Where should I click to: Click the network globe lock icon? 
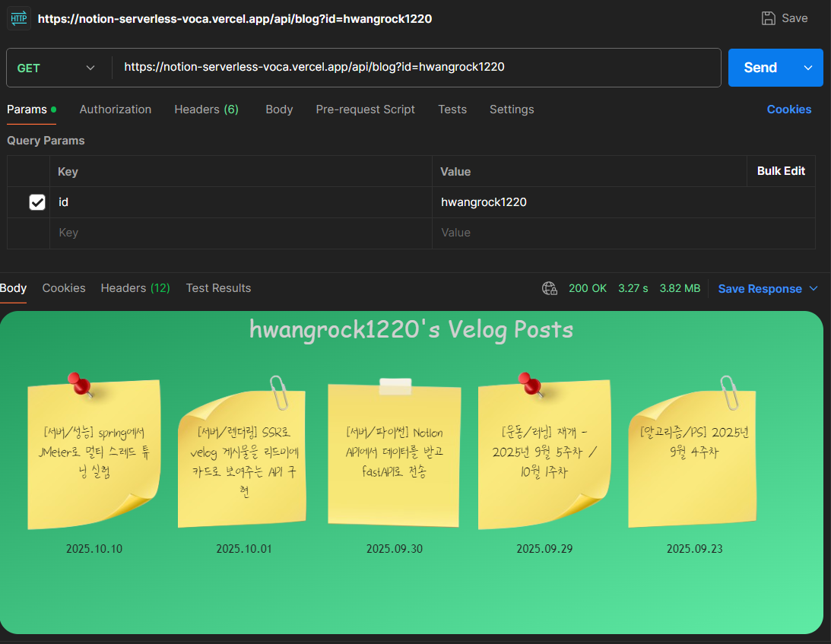[550, 288]
